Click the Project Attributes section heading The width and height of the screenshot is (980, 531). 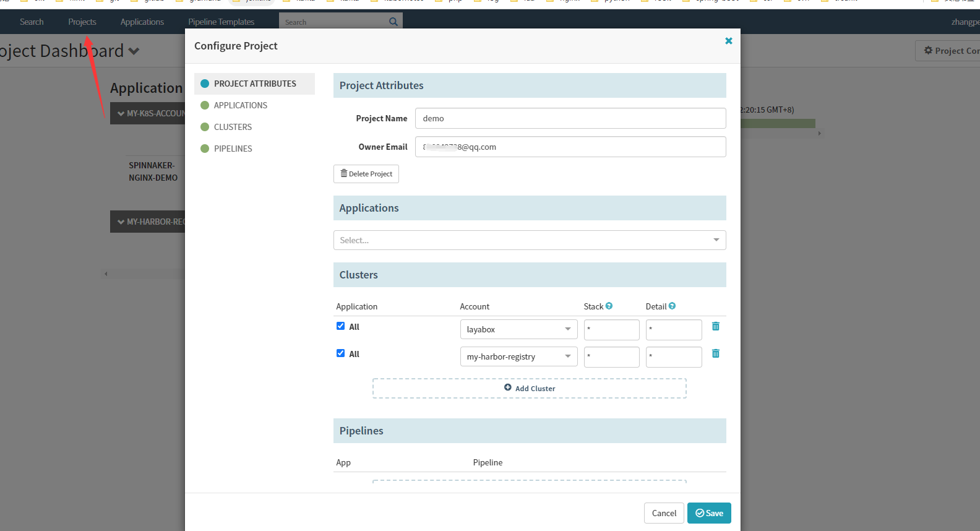click(x=381, y=85)
